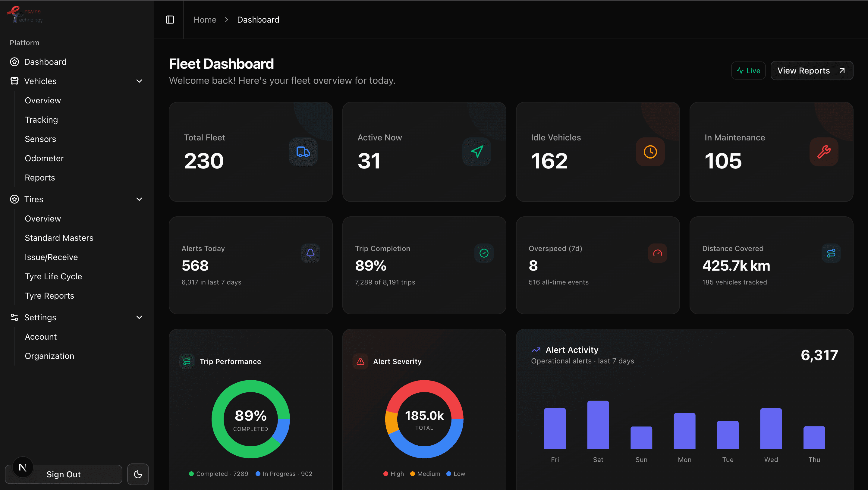Click the In Maintenance wrench icon
868x490 pixels.
tap(823, 152)
